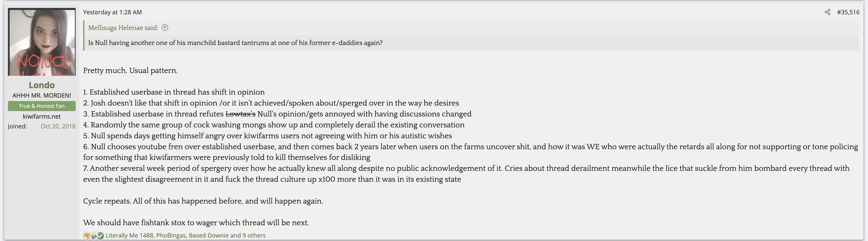Click the "True & Honest Fan" banner
This screenshot has height=241, width=868.
[42, 106]
